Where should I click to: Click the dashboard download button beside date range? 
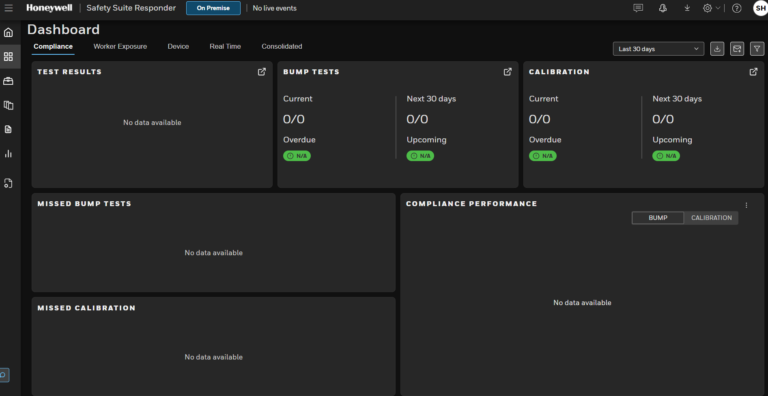[x=717, y=49]
